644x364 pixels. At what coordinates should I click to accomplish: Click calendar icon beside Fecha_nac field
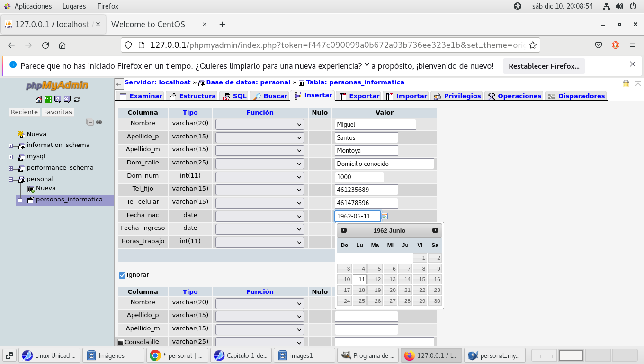(x=385, y=216)
